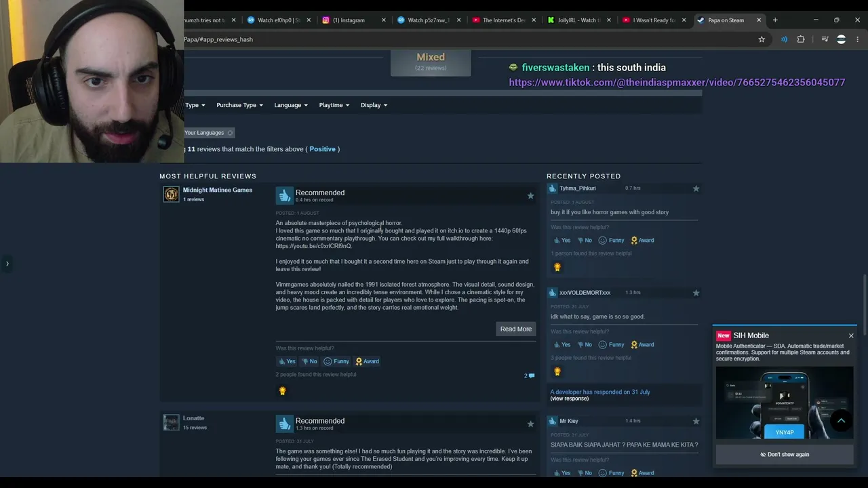The image size is (868, 488).
Task: Open Lonatte's avatar image
Action: (171, 422)
